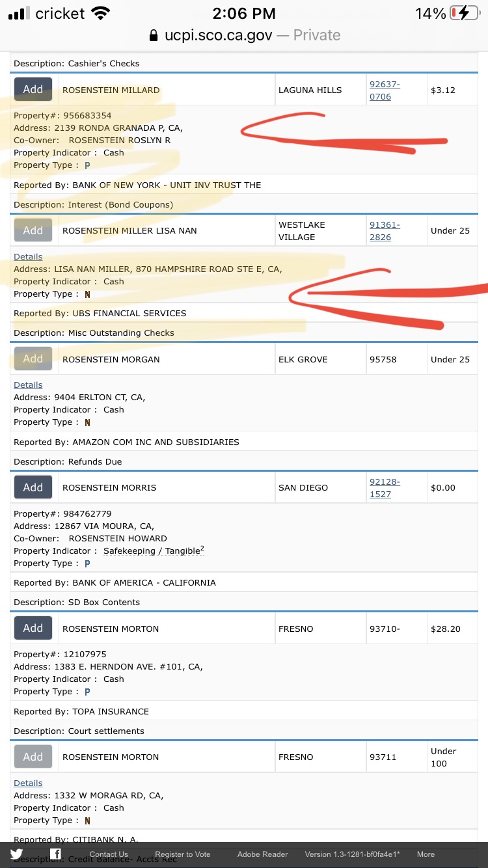Select Description Court settlements text
488x868 pixels.
79,731
